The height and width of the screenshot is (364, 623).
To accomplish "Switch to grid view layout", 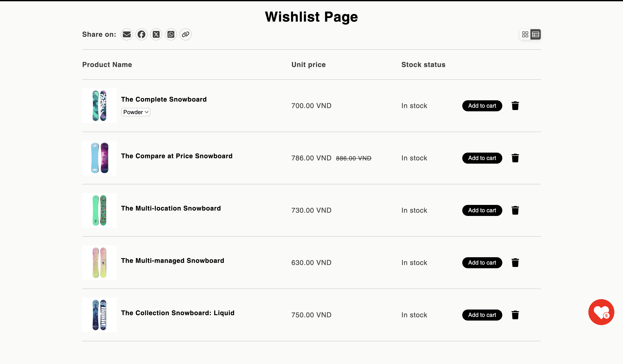I will (525, 34).
